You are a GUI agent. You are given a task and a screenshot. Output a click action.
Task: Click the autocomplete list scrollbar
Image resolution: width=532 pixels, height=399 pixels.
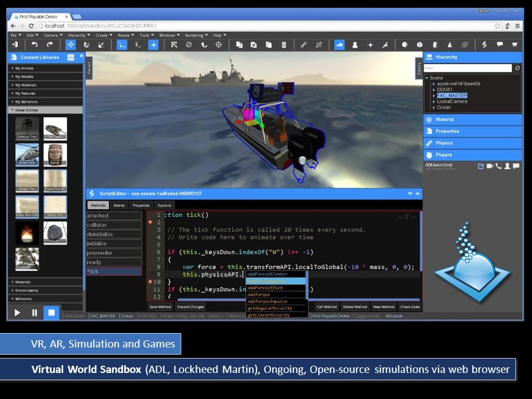pyautogui.click(x=307, y=285)
